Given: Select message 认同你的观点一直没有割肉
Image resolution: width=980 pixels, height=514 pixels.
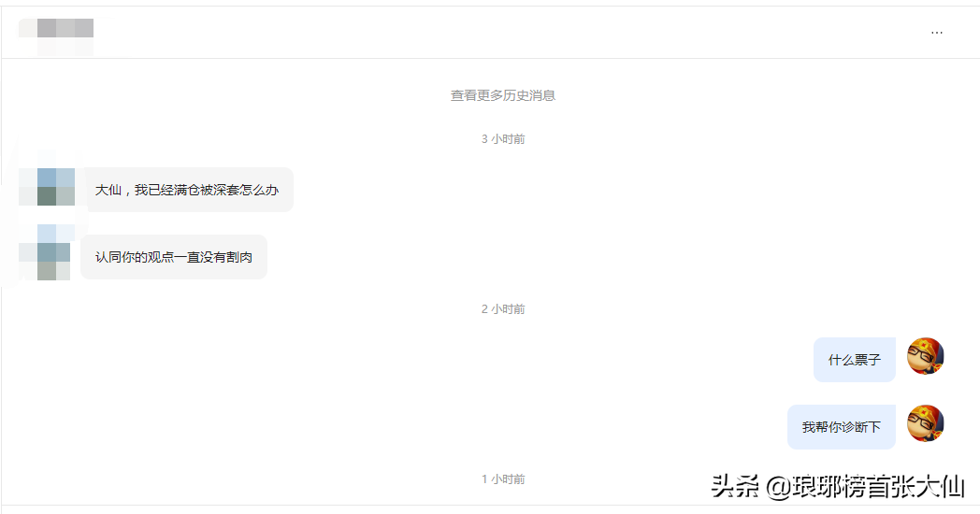Looking at the screenshot, I should [x=174, y=257].
